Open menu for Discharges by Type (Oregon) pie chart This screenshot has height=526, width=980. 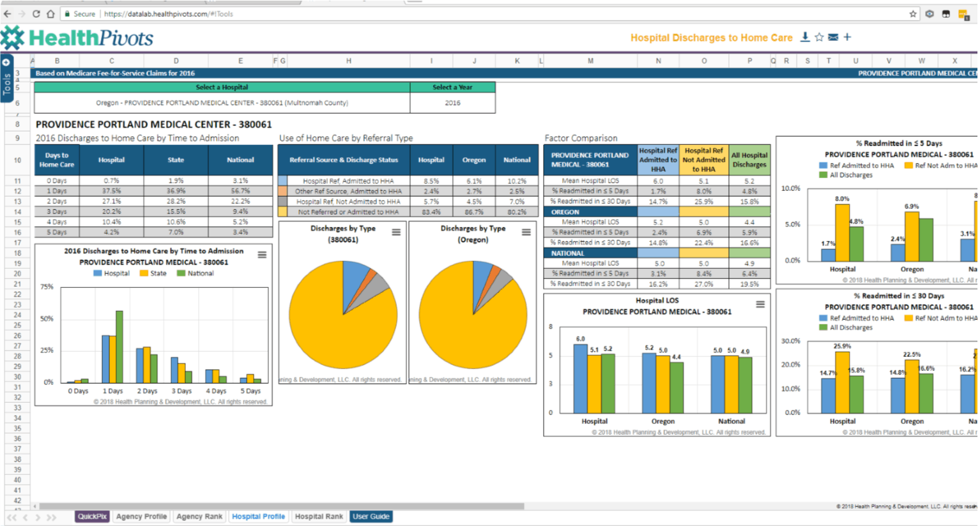pos(526,232)
